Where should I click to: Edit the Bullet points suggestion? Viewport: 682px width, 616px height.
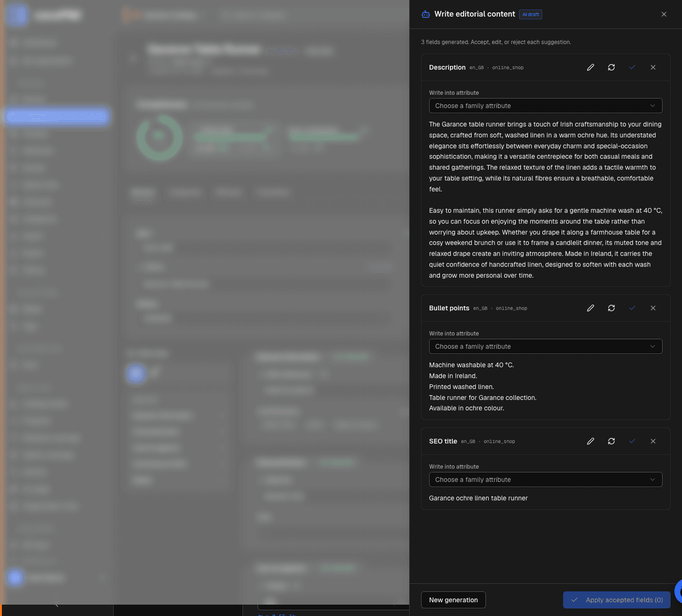[591, 308]
